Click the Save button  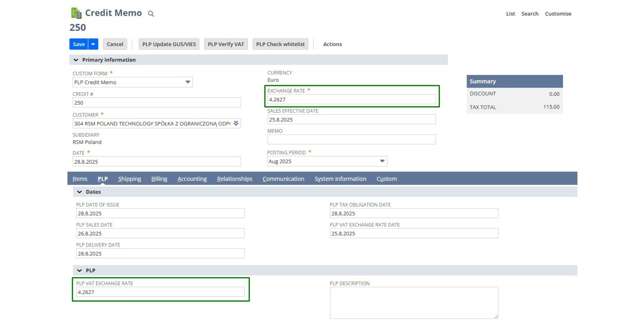[79, 44]
